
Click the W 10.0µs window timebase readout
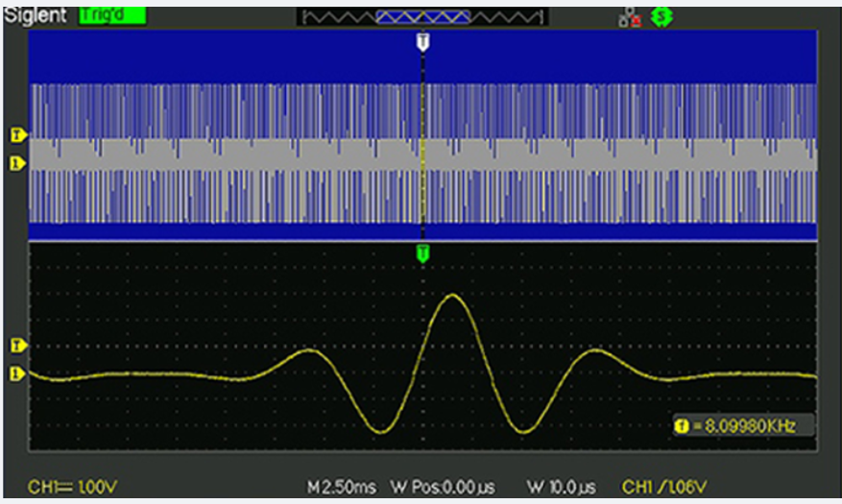point(561,488)
